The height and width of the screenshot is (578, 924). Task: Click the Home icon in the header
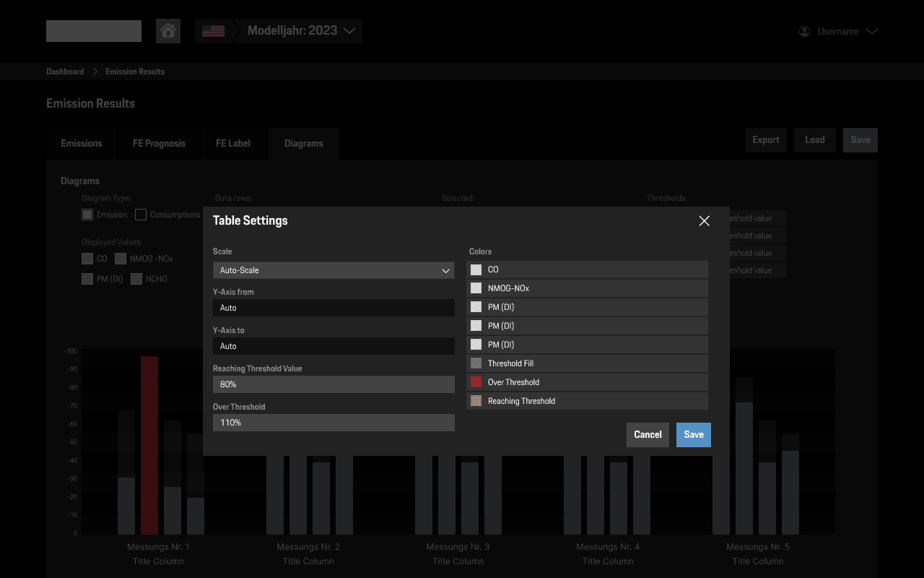(168, 30)
